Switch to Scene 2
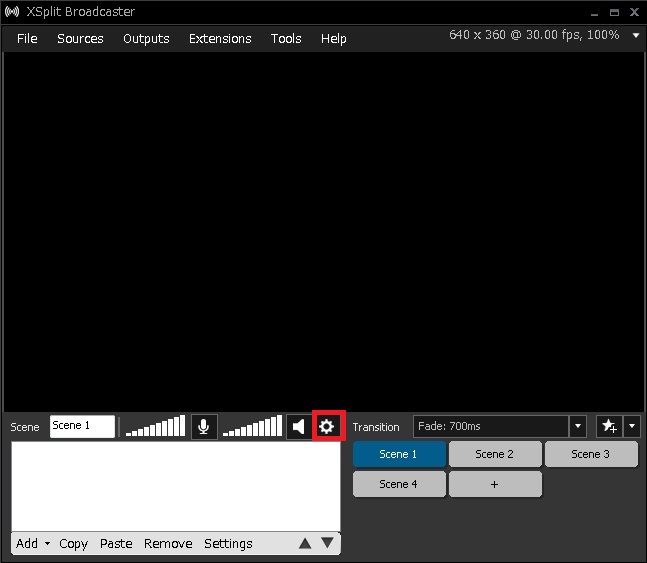 [x=495, y=454]
